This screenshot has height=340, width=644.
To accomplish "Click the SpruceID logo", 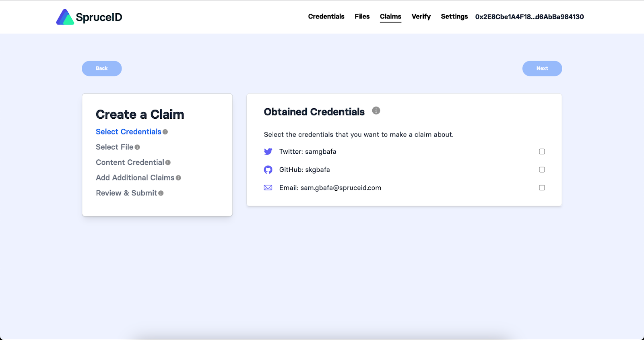I will [89, 17].
